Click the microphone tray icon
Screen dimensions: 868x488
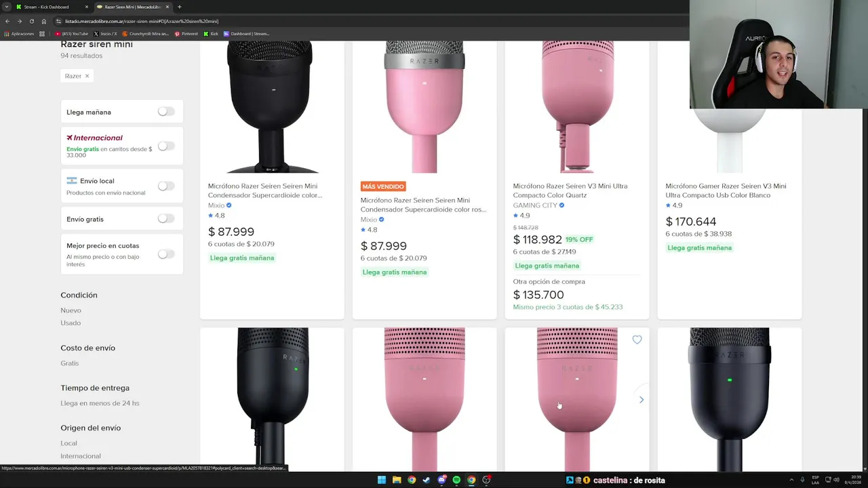click(x=802, y=480)
